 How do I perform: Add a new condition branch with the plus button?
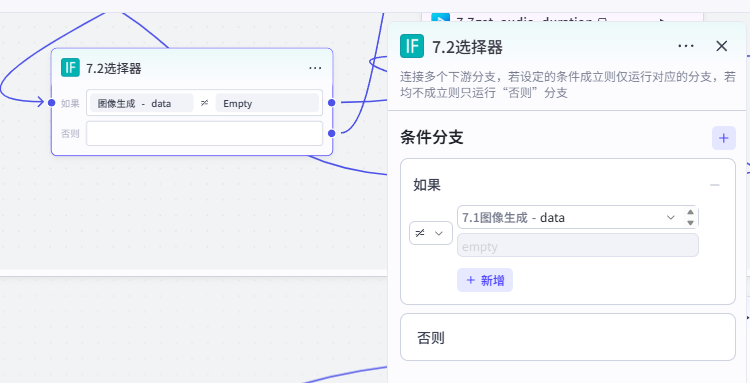724,138
